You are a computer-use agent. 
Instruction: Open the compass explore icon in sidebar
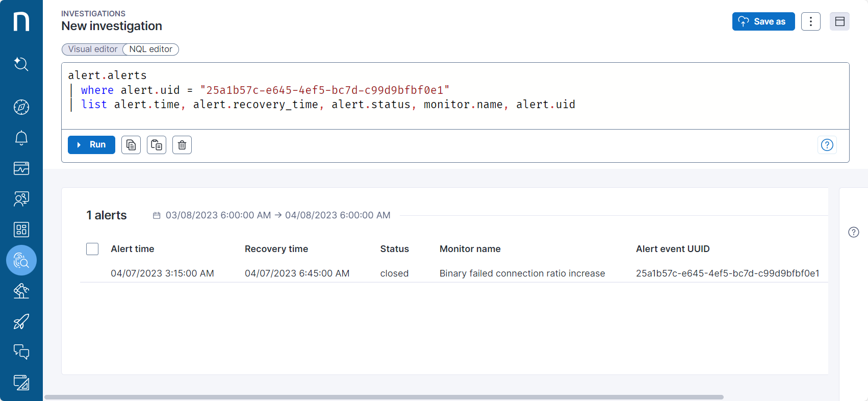coord(21,107)
